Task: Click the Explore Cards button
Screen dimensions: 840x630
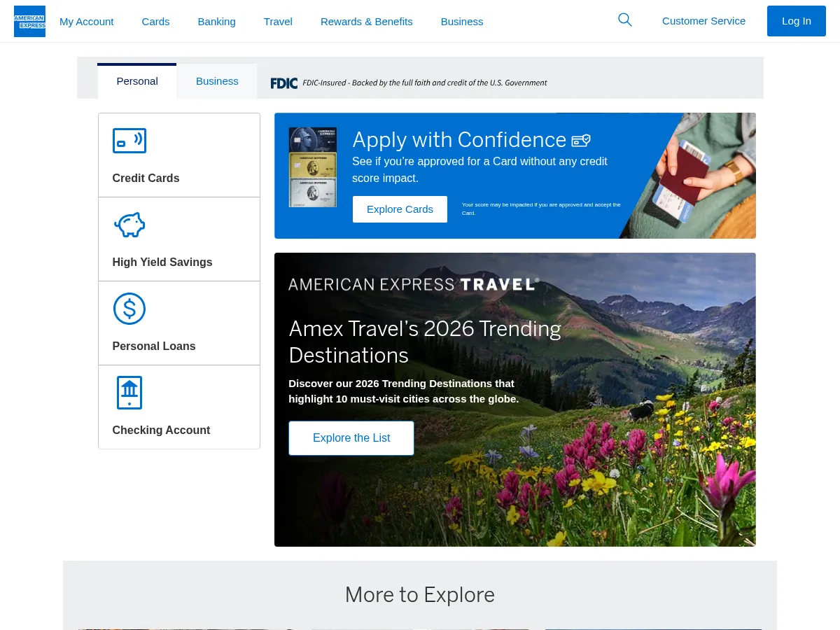Action: click(x=400, y=209)
